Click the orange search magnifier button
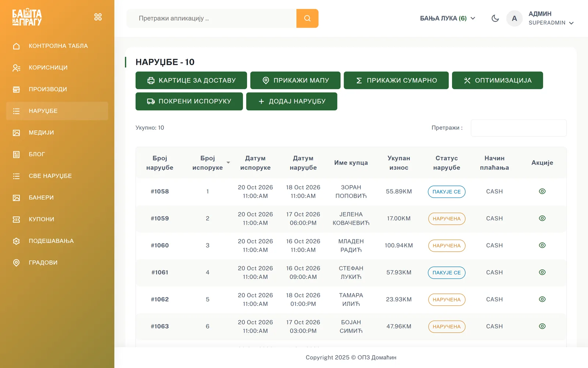The image size is (588, 368). (307, 18)
